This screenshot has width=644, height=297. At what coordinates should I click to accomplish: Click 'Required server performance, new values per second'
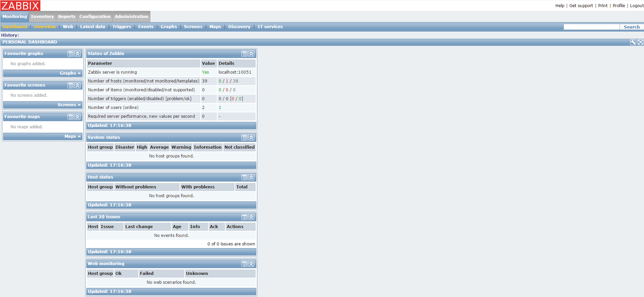pos(141,116)
